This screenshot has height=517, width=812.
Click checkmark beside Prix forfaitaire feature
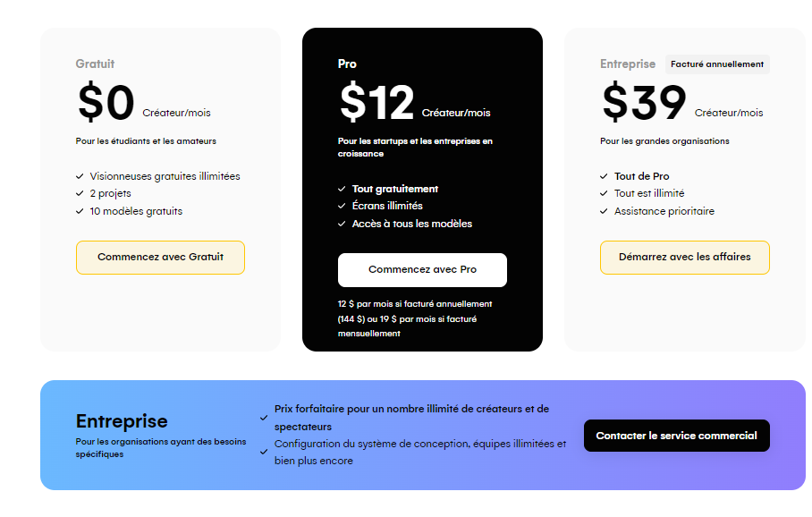click(264, 418)
